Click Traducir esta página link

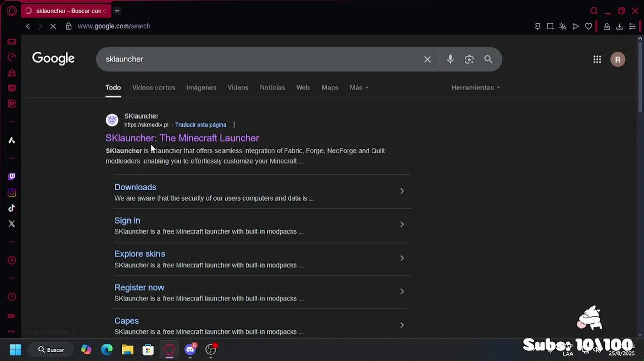(x=201, y=125)
